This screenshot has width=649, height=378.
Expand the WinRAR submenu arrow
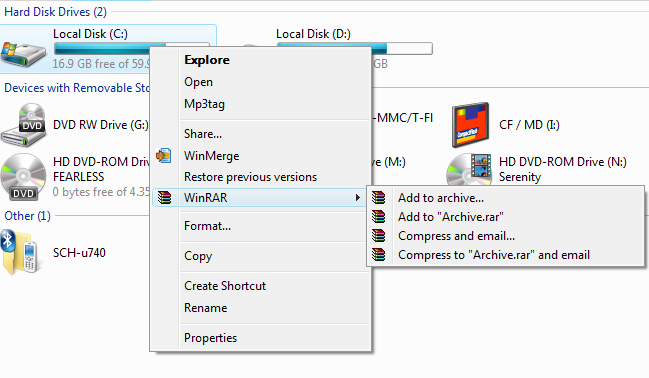point(358,197)
